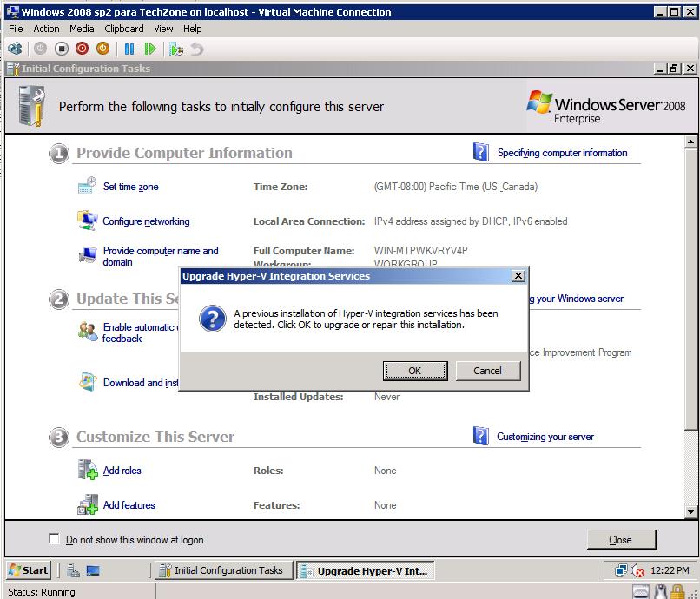The image size is (700, 599).
Task: Take a snapshot of the virtual machine
Action: [x=177, y=49]
